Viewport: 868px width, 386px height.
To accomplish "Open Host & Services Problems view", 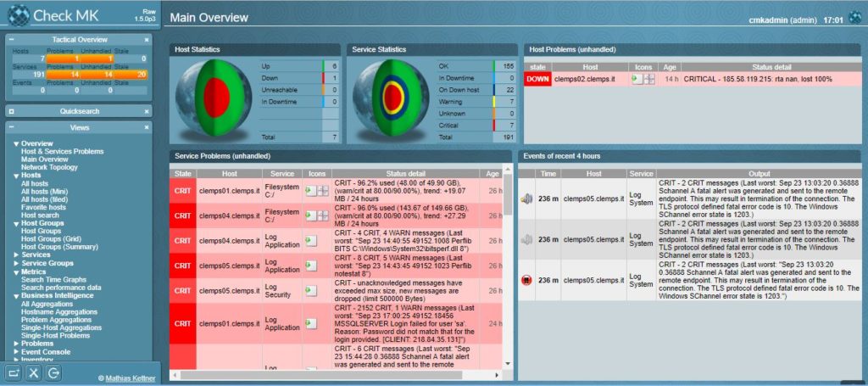I will [x=62, y=152].
